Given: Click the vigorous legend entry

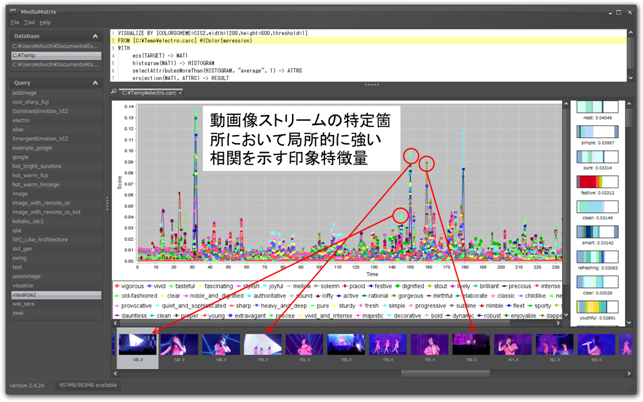Looking at the screenshot, I should point(132,285).
